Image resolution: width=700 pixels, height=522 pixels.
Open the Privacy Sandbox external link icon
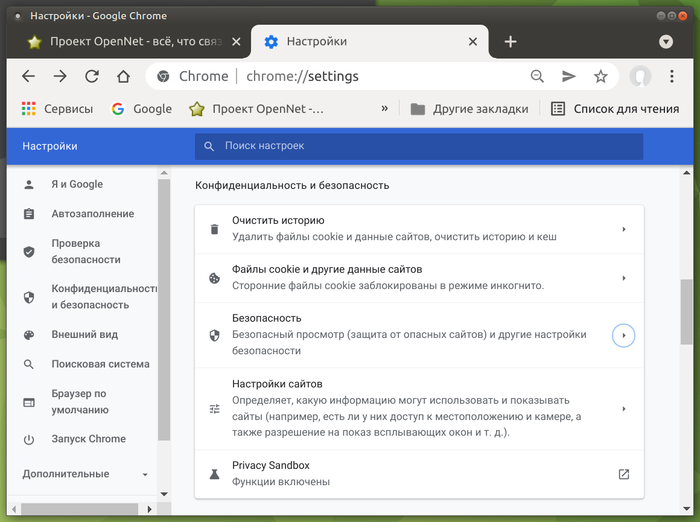pos(624,474)
